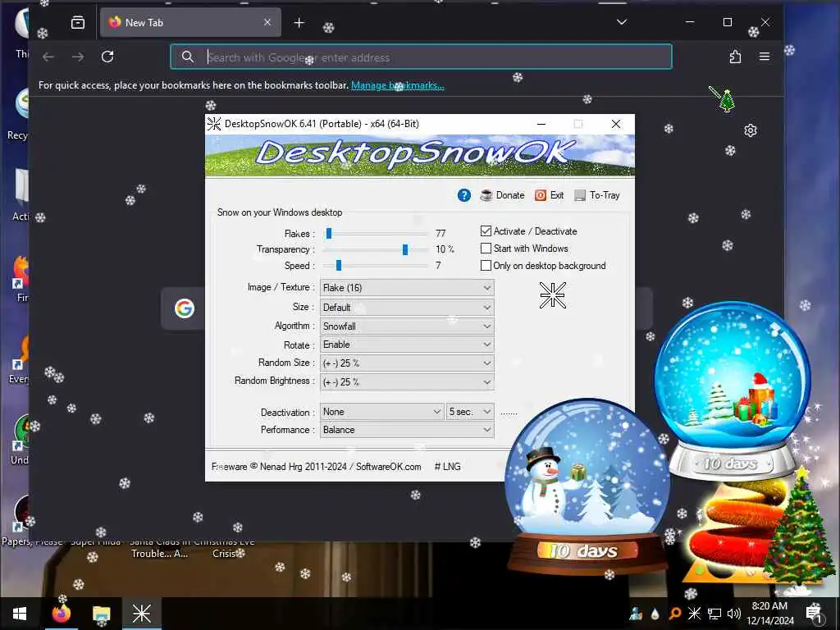Expand the Deactivation dropdown showing None

tap(381, 412)
